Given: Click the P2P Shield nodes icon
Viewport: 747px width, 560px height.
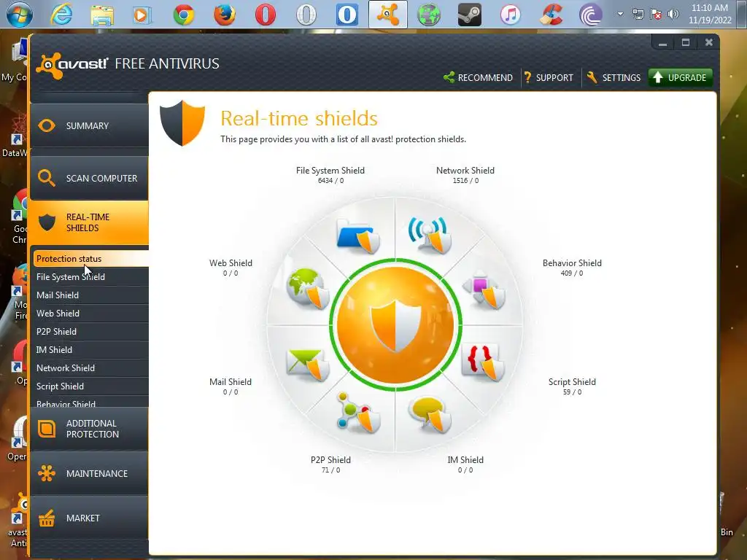Looking at the screenshot, I should pos(358,413).
